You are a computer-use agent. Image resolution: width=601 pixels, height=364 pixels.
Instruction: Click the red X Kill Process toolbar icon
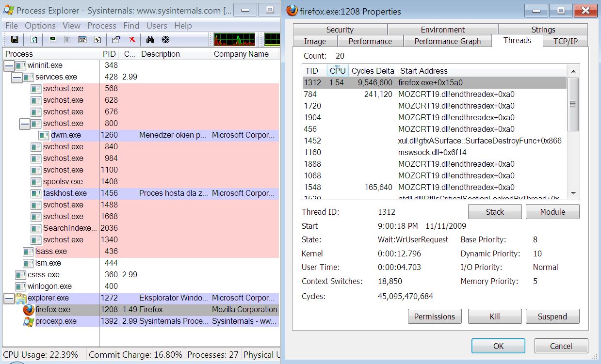coord(131,40)
